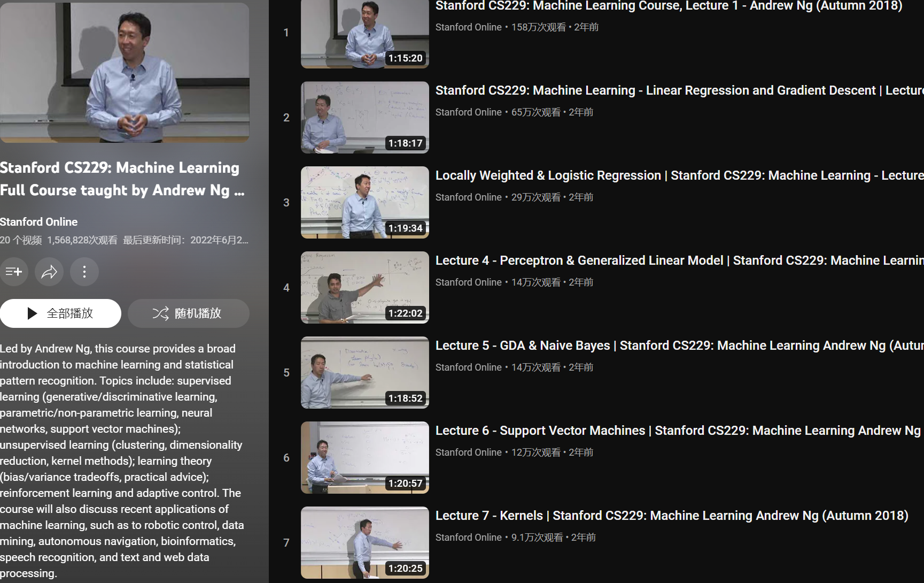Open Lecture 6 Support Vector Machines title

679,431
